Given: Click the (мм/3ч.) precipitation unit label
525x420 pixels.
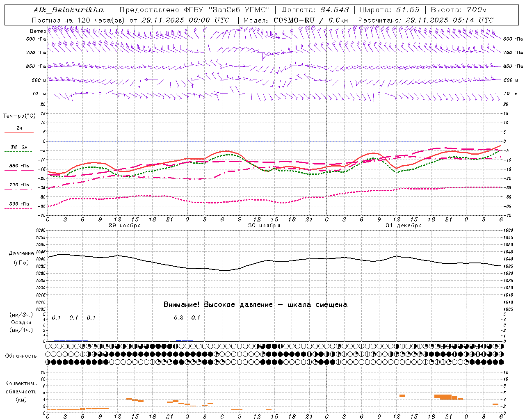Looking at the screenshot, I should pyautogui.click(x=21, y=315).
